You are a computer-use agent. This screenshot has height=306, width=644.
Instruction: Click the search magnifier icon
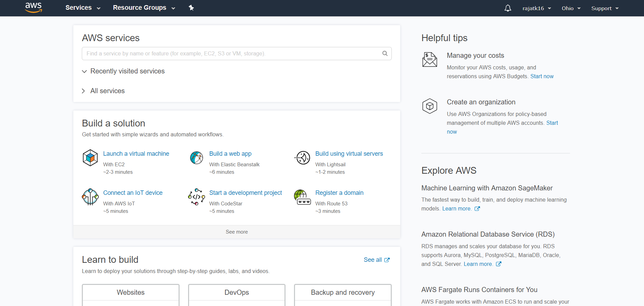[385, 53]
